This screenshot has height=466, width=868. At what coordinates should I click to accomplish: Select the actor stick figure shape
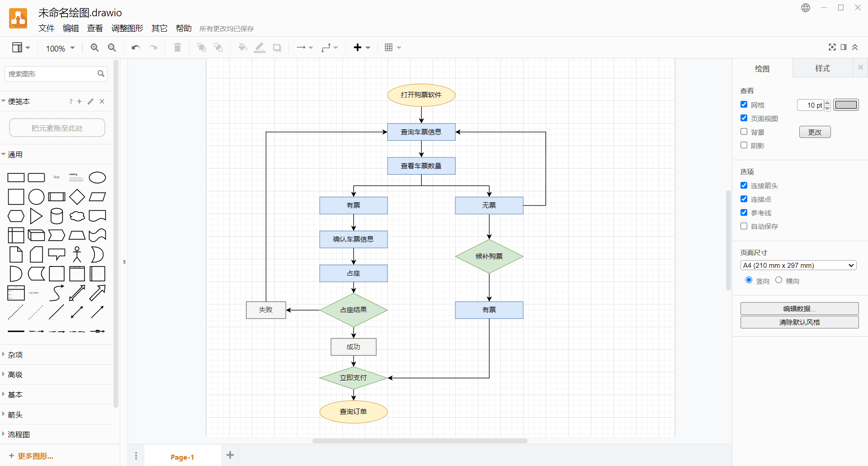pos(77,254)
